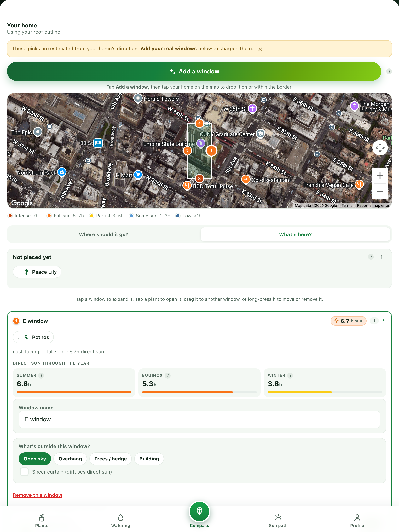Screen dimensions: 399x532
Task: Go to the Compass tab
Action: 199,515
